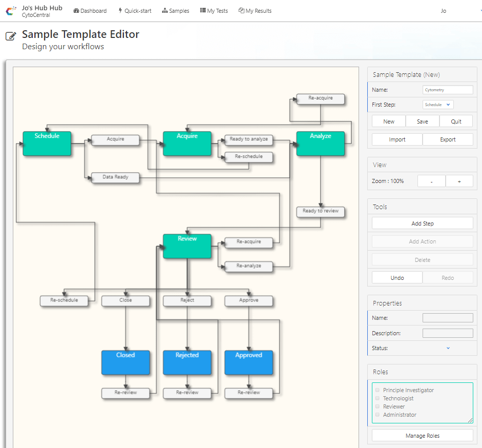Click the Delete tool button

tap(423, 260)
